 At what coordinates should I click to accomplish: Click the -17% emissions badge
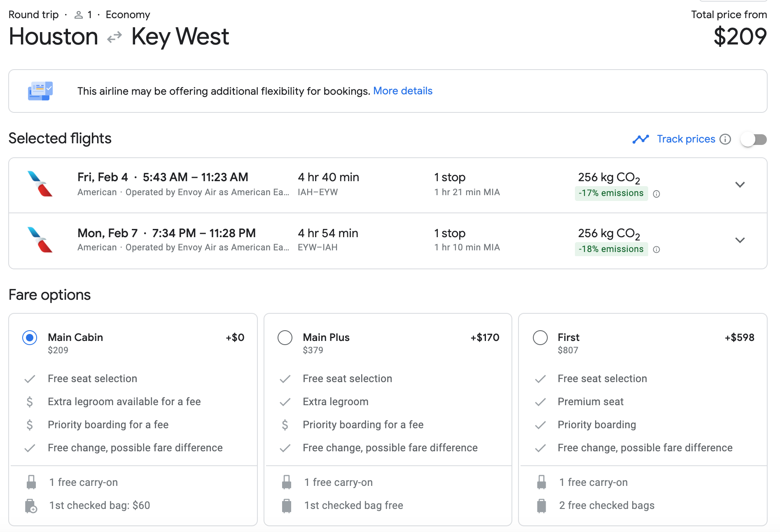pos(611,193)
